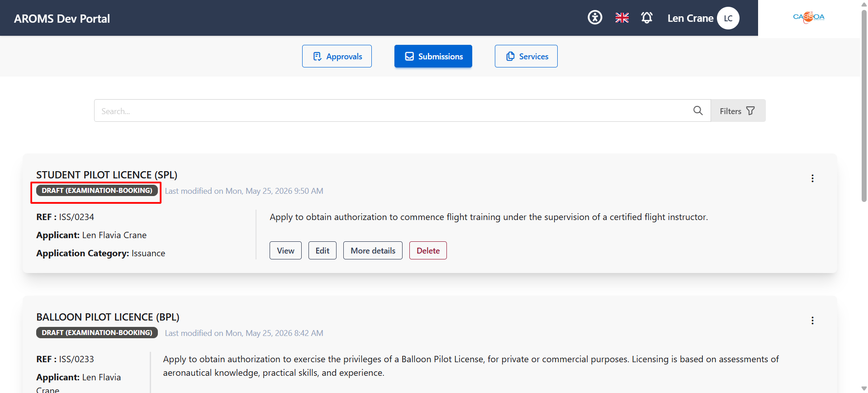The image size is (868, 393).
Task: Select the STUDENT PILOT LICENCE (SPL) heading
Action: [107, 175]
